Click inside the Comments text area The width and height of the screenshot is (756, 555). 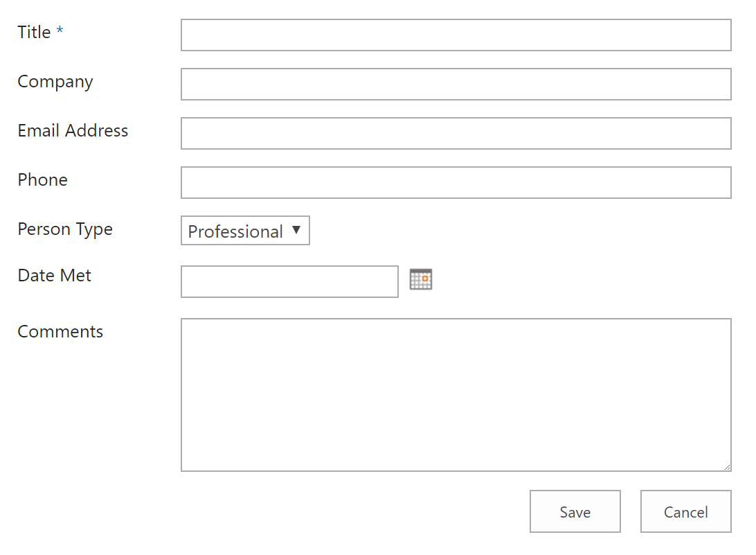point(456,394)
